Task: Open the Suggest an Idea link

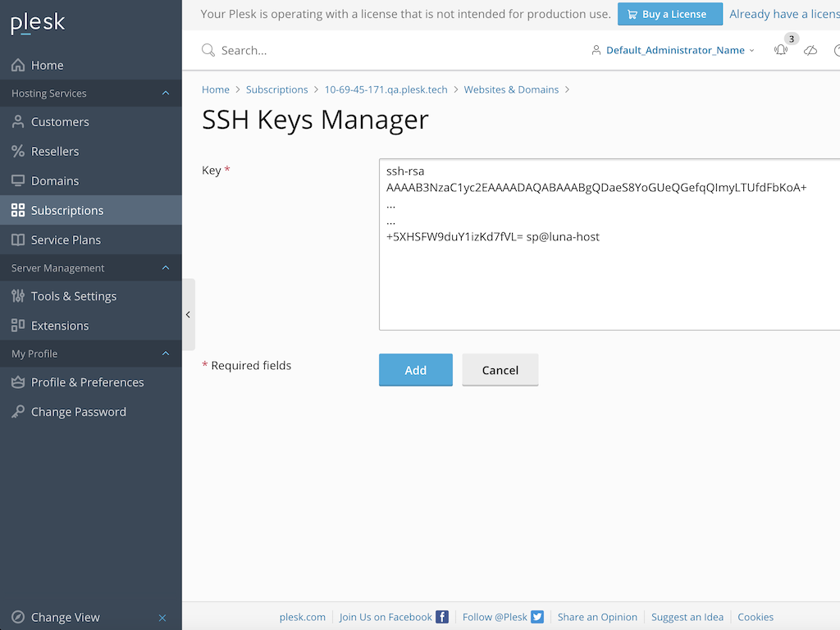Action: coord(687,617)
